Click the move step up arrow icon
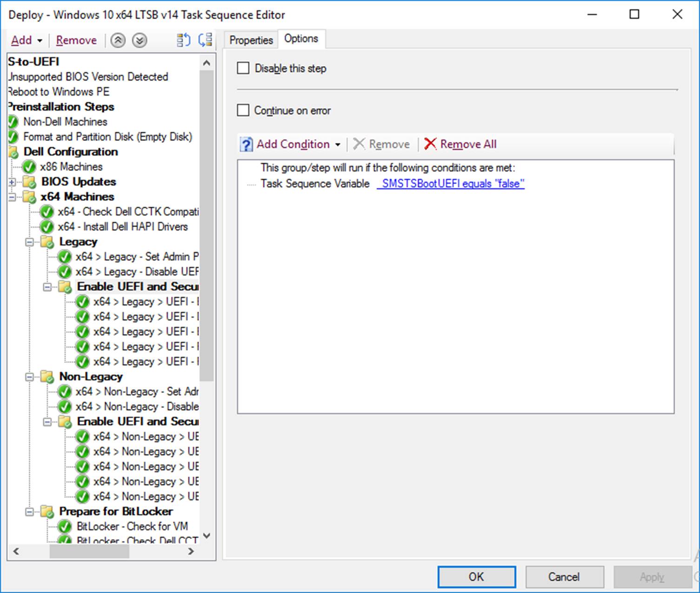700x593 pixels. (118, 40)
